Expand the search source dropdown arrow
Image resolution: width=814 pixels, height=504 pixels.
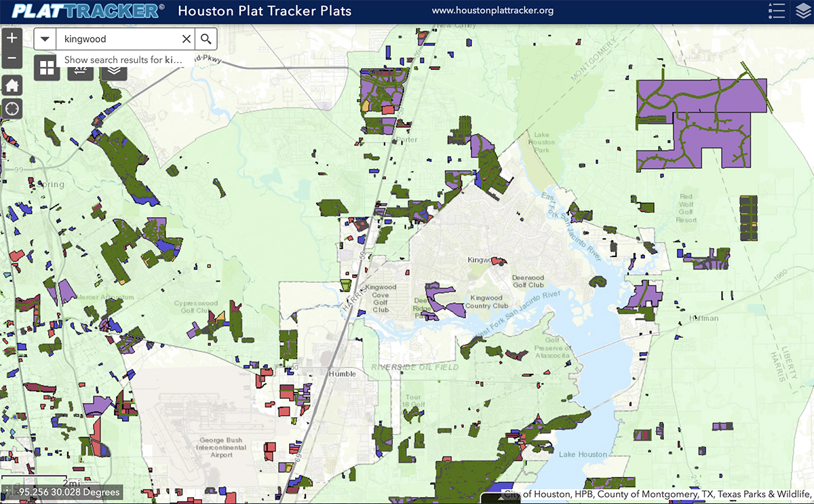click(x=45, y=39)
